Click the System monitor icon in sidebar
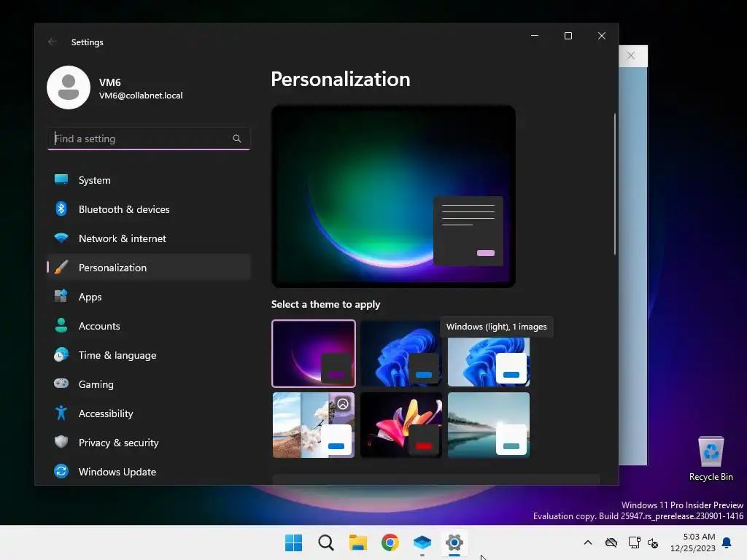Screen dimensions: 747x560 [61, 179]
